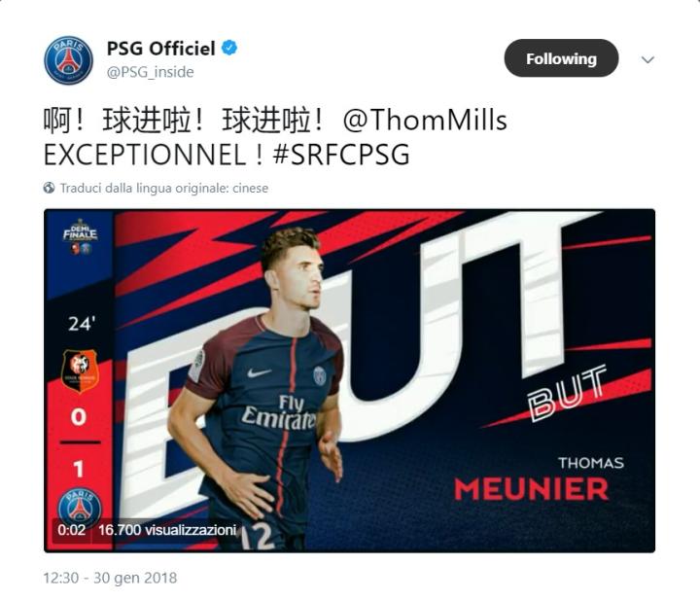
Task: Click Traduci dalla lingua originale: cinese
Action: (x=164, y=188)
